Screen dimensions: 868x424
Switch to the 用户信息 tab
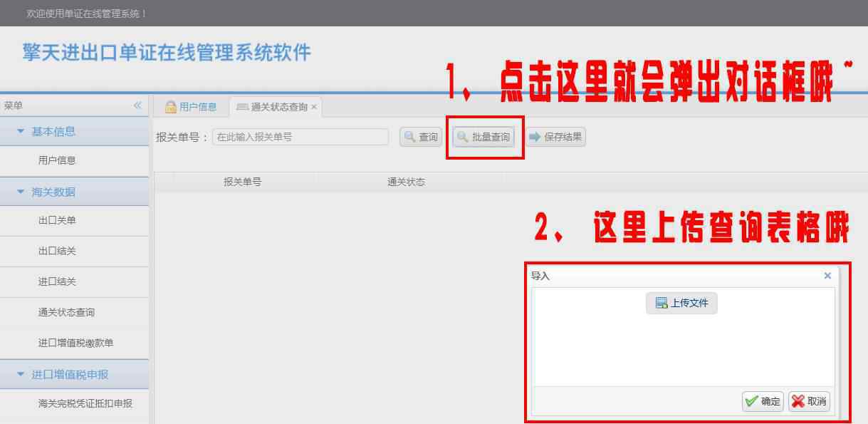(190, 107)
